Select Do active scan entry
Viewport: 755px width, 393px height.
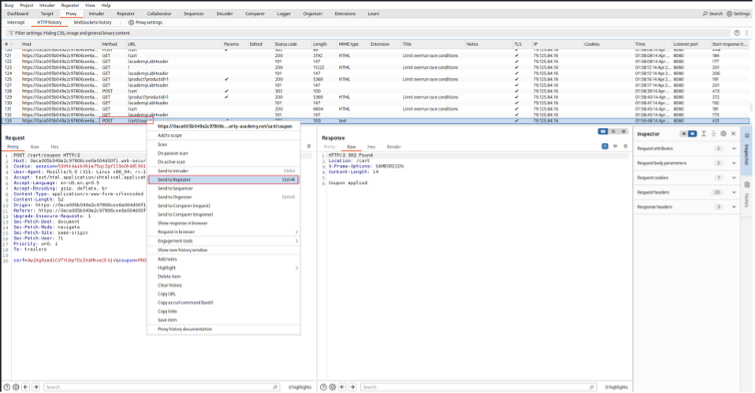pos(223,162)
